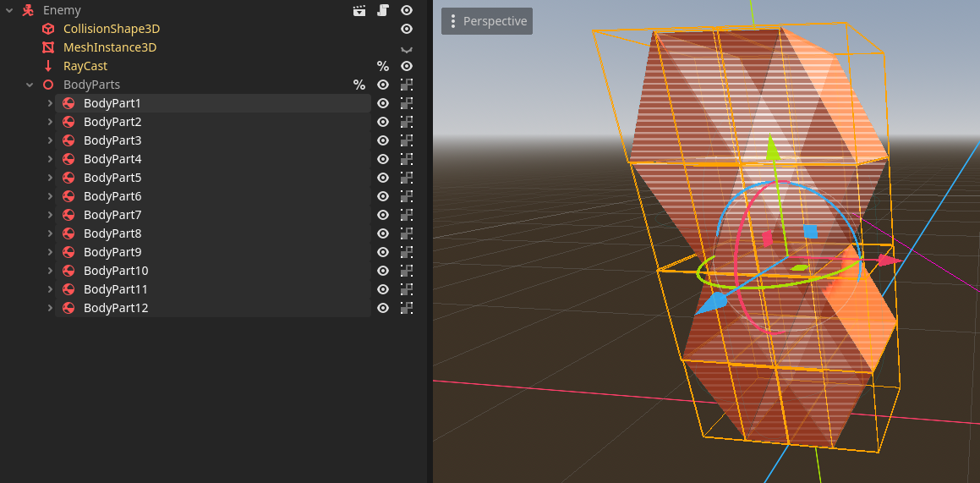
Task: Click the group selection icon on BodyPart12
Action: (x=407, y=308)
